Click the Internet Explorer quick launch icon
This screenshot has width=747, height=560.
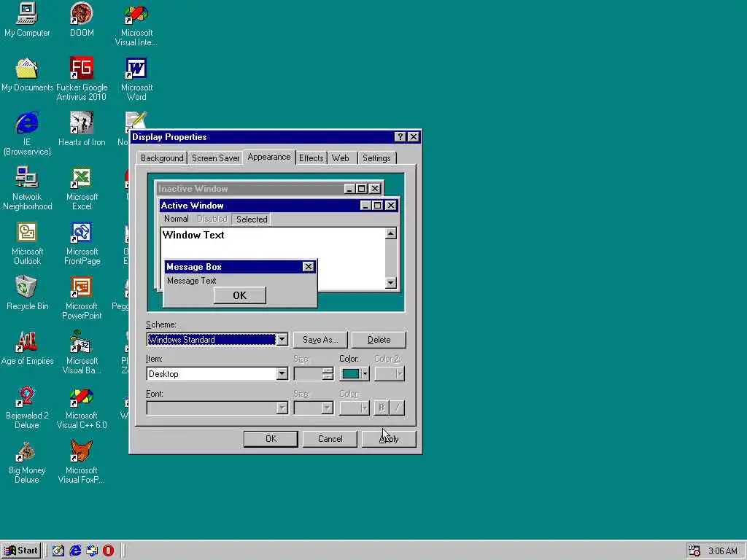coord(75,551)
